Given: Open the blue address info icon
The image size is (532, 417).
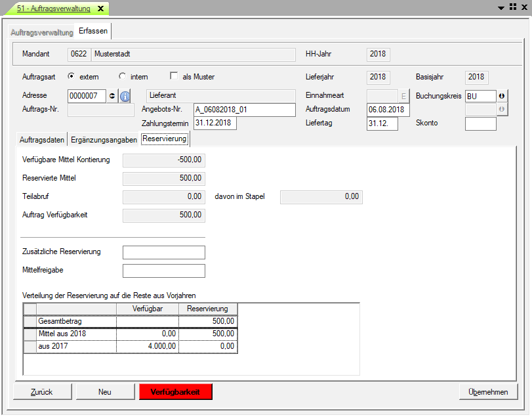Looking at the screenshot, I should 125,96.
